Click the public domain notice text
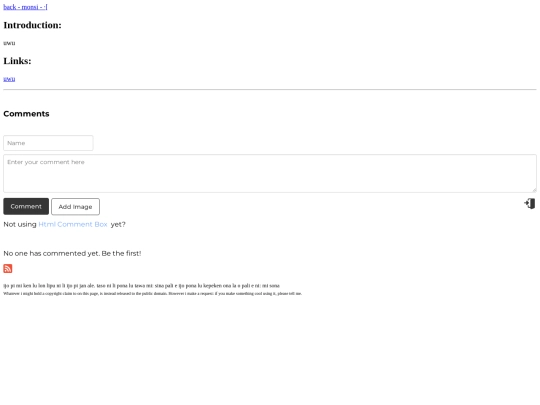Image resolution: width=540 pixels, height=405 pixels. tap(153, 294)
